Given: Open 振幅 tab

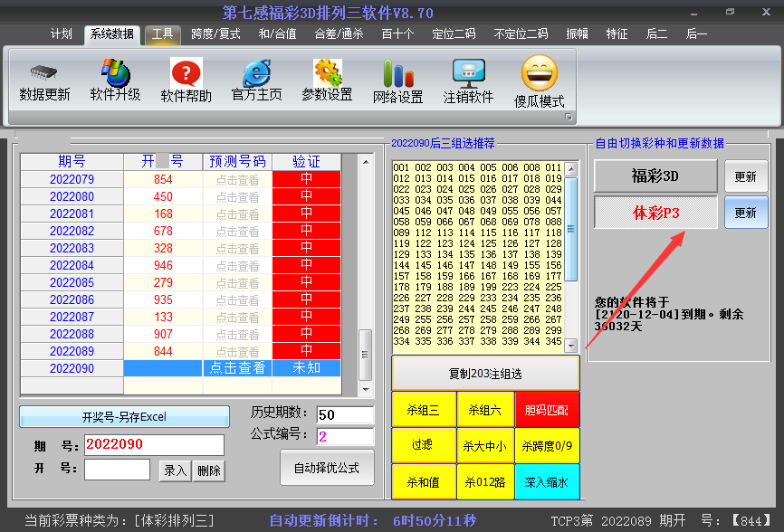Looking at the screenshot, I should click(x=577, y=34).
